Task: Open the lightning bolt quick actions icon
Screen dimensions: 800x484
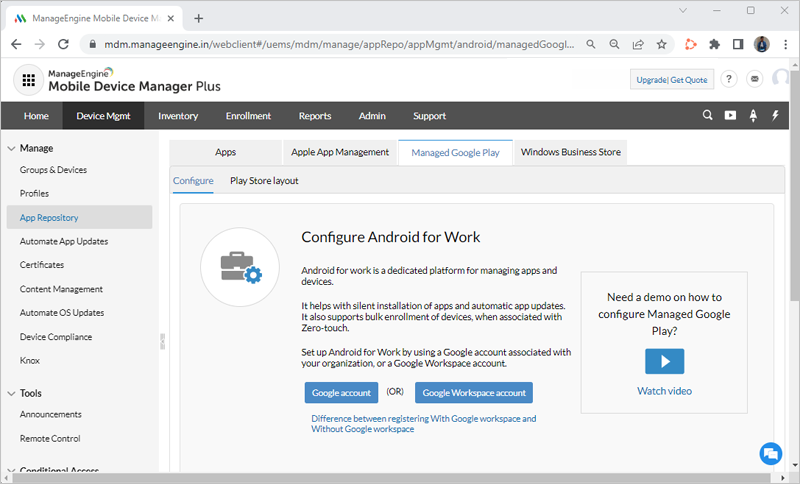Action: [x=775, y=116]
